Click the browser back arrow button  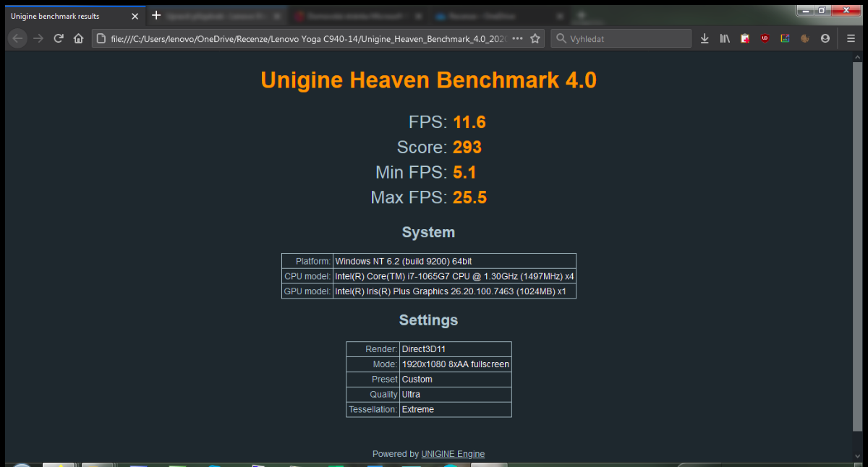(18, 38)
